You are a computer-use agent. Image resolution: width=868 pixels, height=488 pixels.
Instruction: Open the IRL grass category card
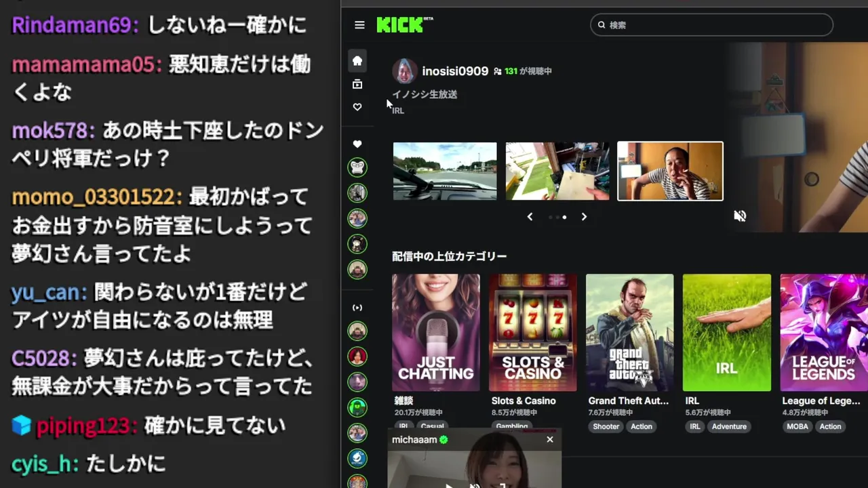(727, 333)
